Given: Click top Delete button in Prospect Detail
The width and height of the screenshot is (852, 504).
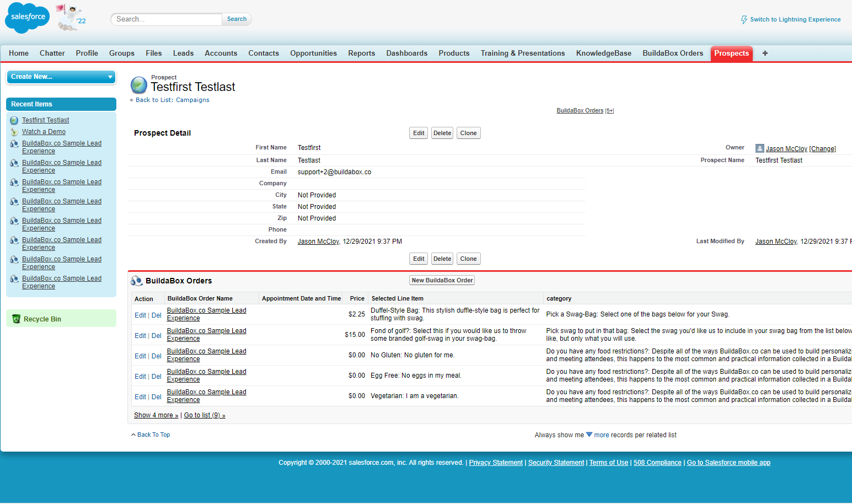Looking at the screenshot, I should tap(442, 133).
